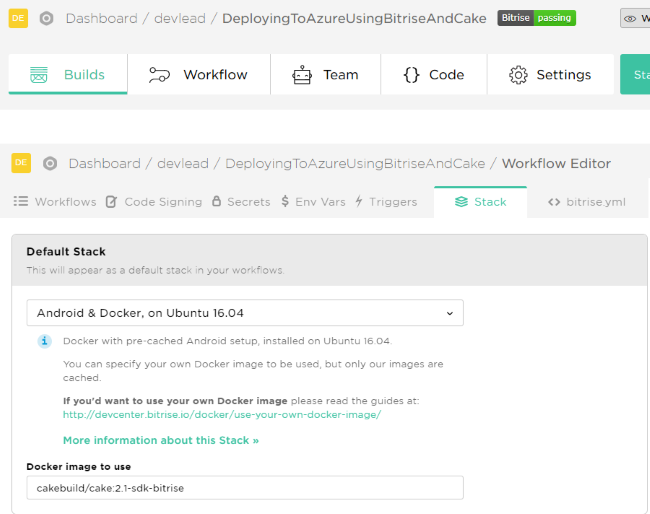This screenshot has height=514, width=650.
Task: Switch to the Workflows editor tab
Action: pyautogui.click(x=55, y=202)
